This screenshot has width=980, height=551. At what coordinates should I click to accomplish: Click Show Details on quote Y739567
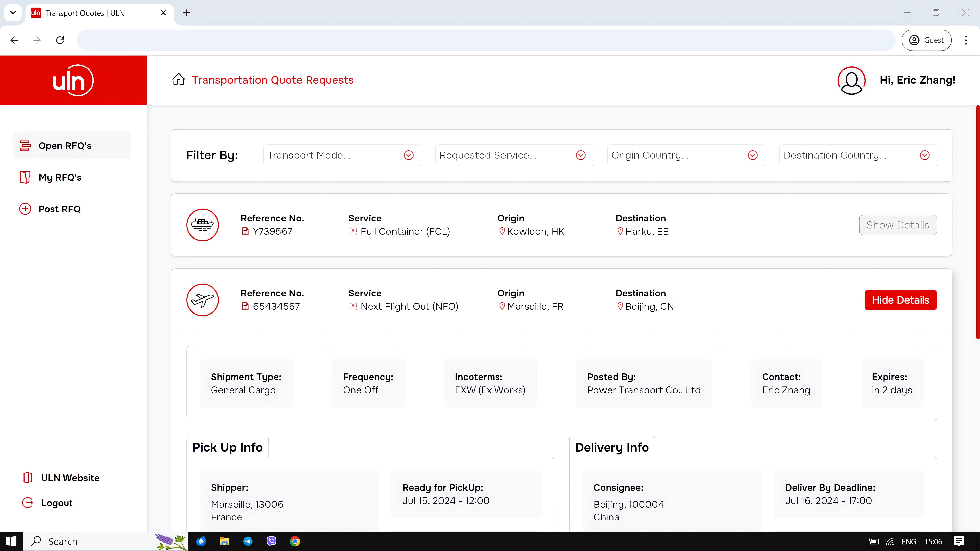898,225
